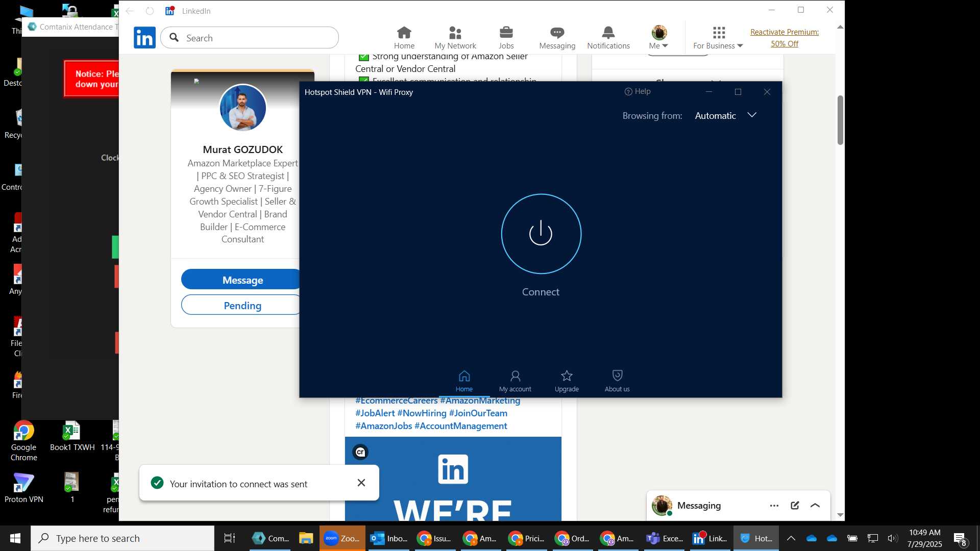Open Jobs briefcase icon in LinkedIn
This screenshot has width=980, height=551.
(x=506, y=38)
